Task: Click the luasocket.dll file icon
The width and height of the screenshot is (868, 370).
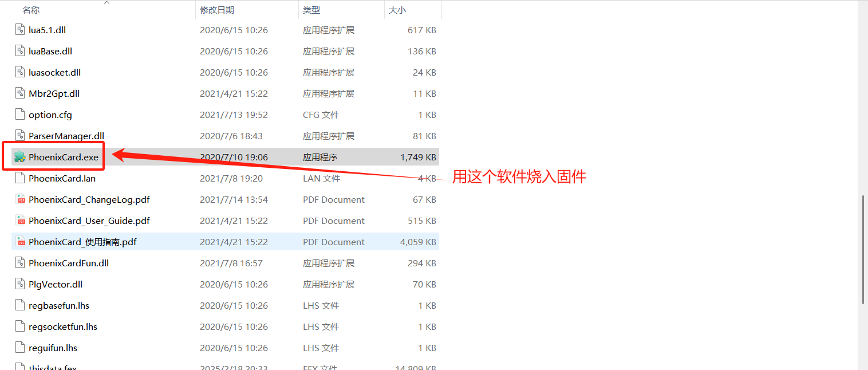Action: click(20, 72)
